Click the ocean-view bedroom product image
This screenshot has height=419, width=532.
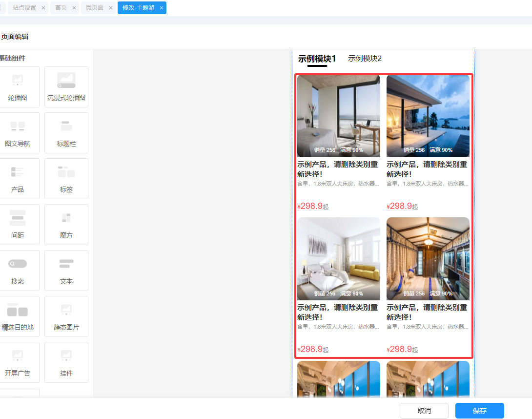tap(338, 116)
